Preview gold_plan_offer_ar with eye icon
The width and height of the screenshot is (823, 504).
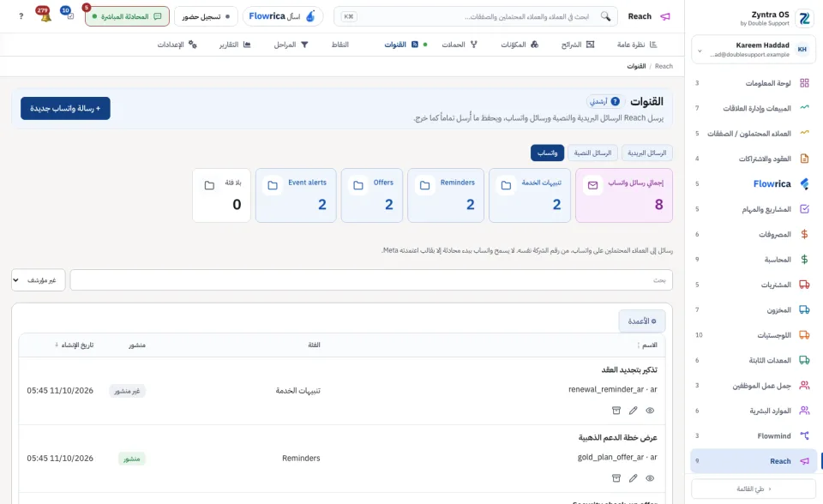(x=650, y=478)
